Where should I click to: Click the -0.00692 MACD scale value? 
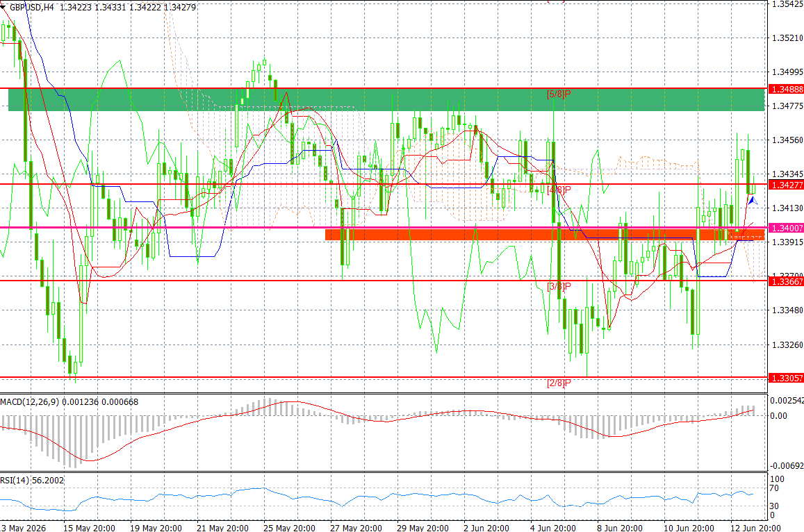[x=787, y=466]
